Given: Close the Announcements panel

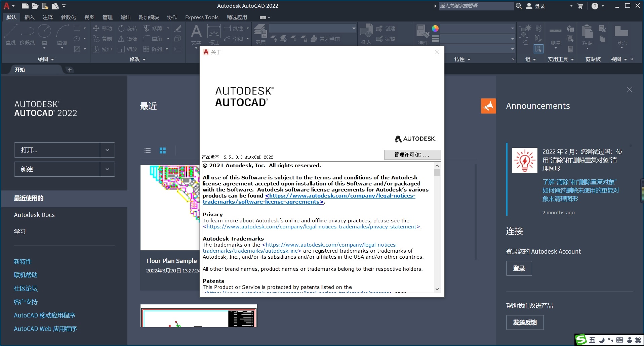Looking at the screenshot, I should (x=630, y=90).
